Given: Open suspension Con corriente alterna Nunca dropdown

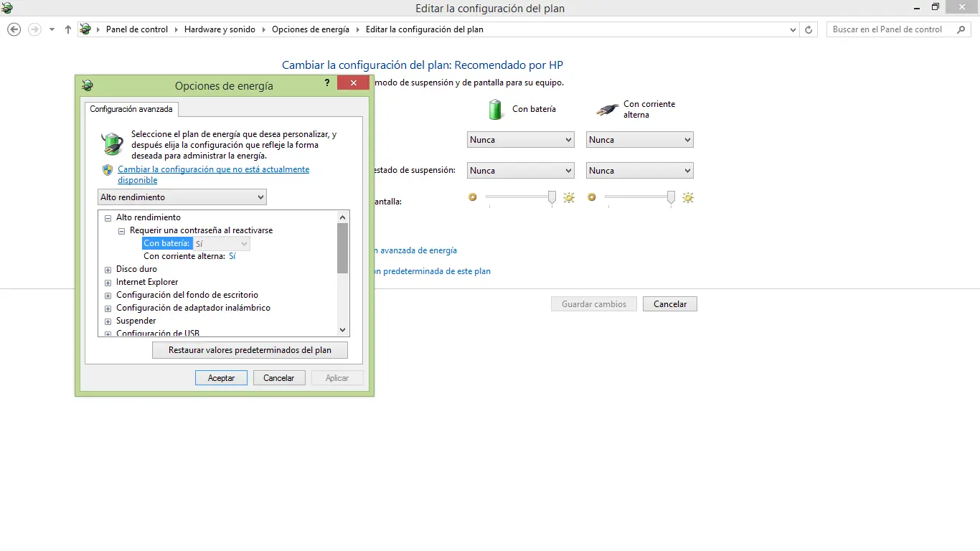Looking at the screenshot, I should point(639,171).
